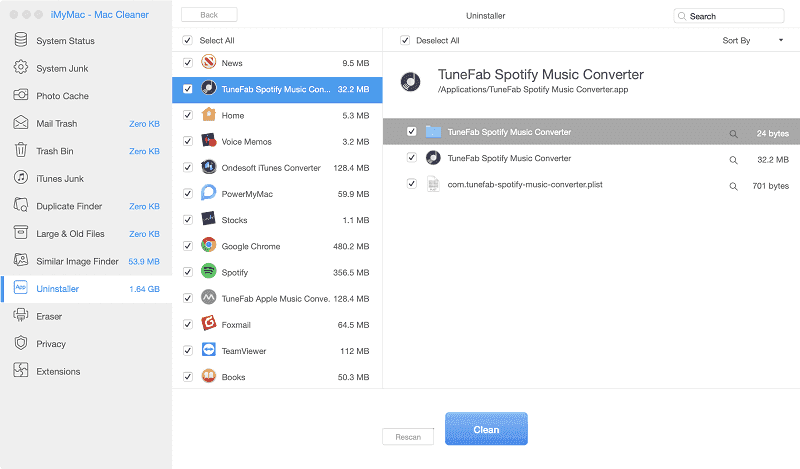Click the Eraser shredder icon
This screenshot has width=800, height=469.
(x=20, y=315)
